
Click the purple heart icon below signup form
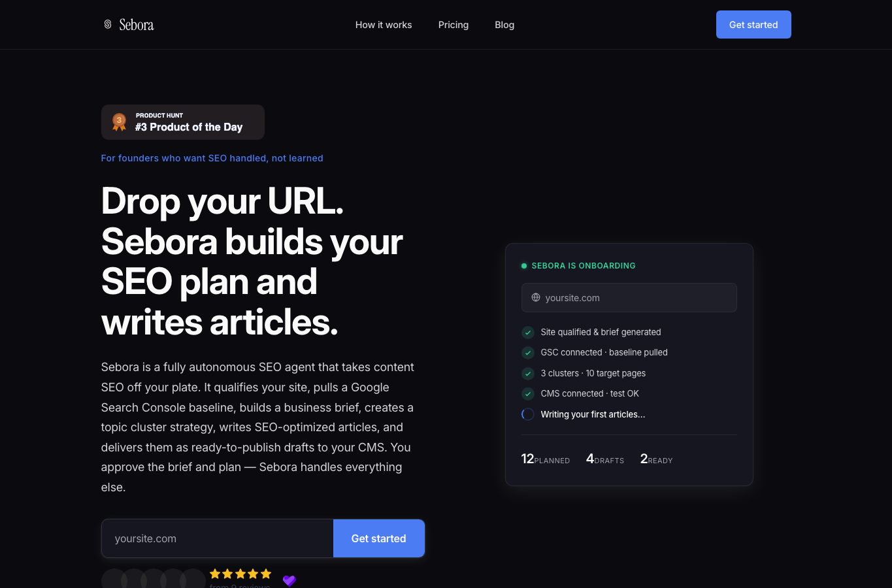[x=289, y=580]
